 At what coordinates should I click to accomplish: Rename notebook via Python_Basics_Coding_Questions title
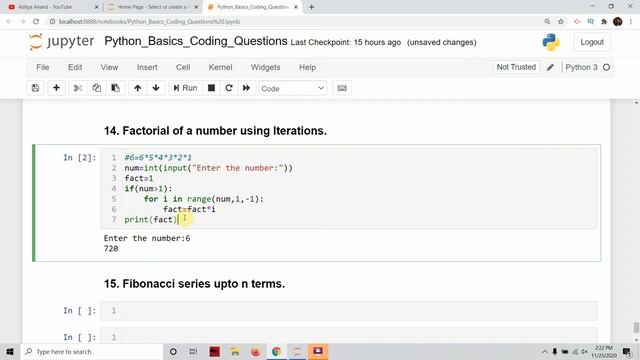coord(196,41)
